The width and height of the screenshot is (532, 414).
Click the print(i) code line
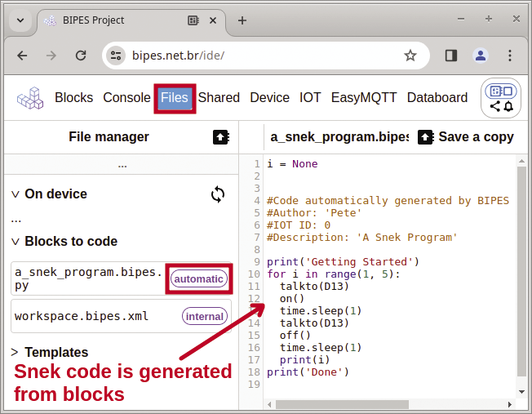(x=304, y=359)
